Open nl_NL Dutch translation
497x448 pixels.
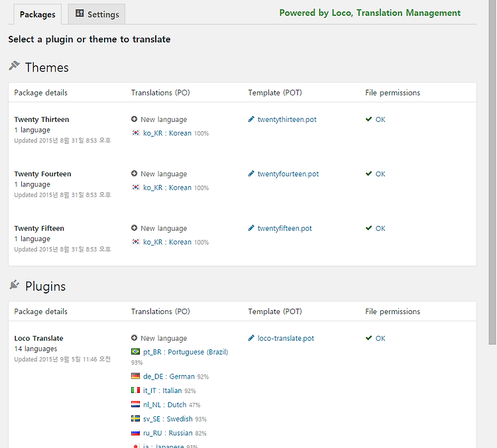coord(164,405)
